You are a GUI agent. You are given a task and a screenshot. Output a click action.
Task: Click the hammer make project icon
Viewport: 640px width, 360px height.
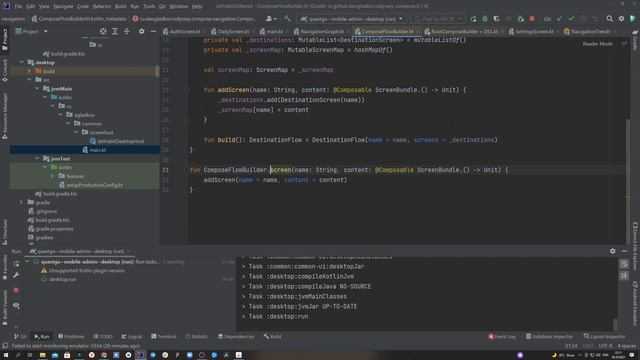(x=287, y=19)
